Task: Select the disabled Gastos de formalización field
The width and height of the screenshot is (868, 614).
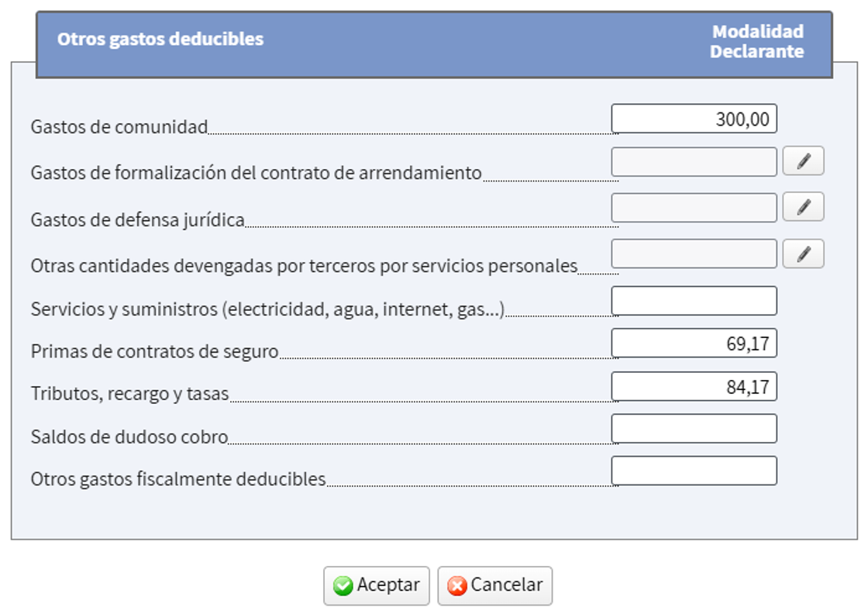Action: pyautogui.click(x=694, y=160)
